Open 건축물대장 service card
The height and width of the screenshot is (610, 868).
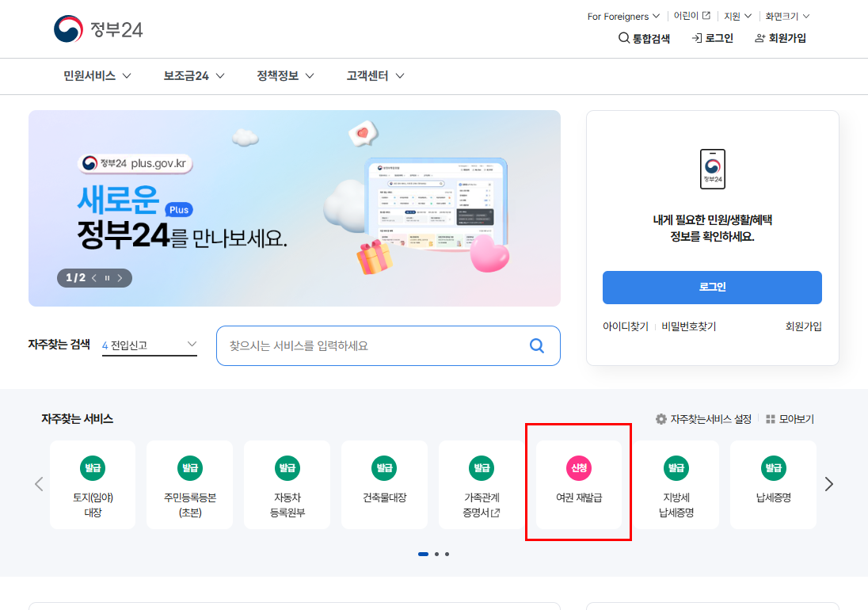(385, 485)
